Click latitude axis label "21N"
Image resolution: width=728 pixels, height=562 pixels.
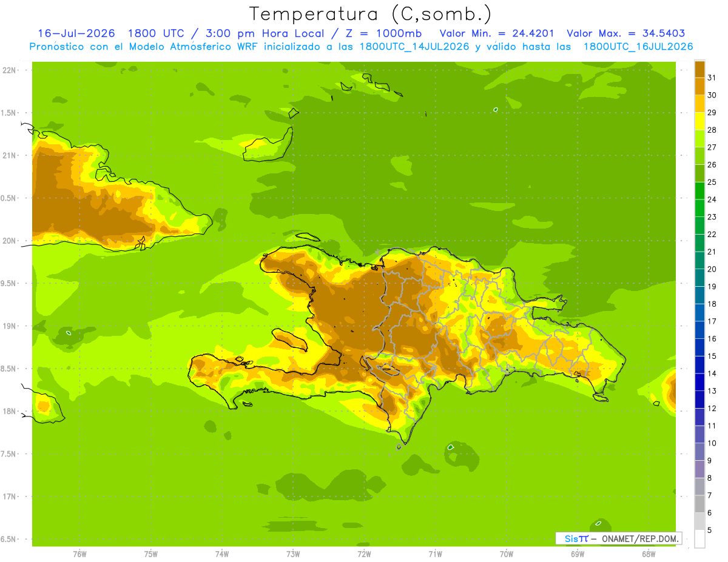tap(9, 155)
